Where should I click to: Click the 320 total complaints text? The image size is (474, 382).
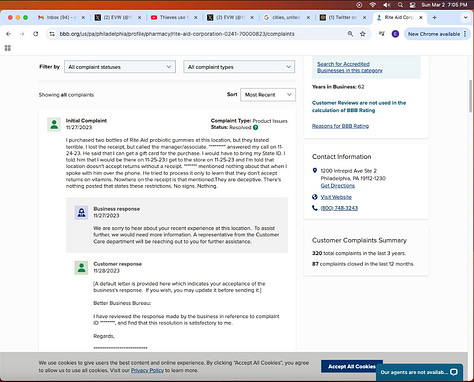coord(359,253)
